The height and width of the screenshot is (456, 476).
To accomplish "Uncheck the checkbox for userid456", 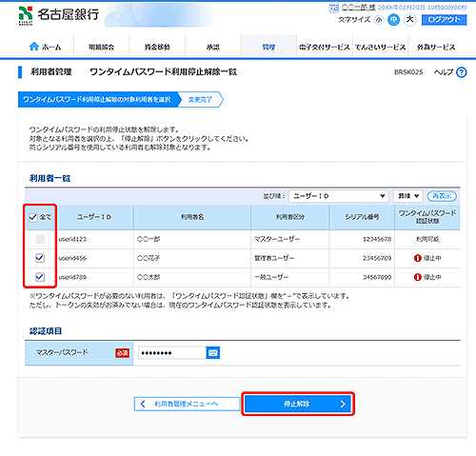I will tap(40, 258).
